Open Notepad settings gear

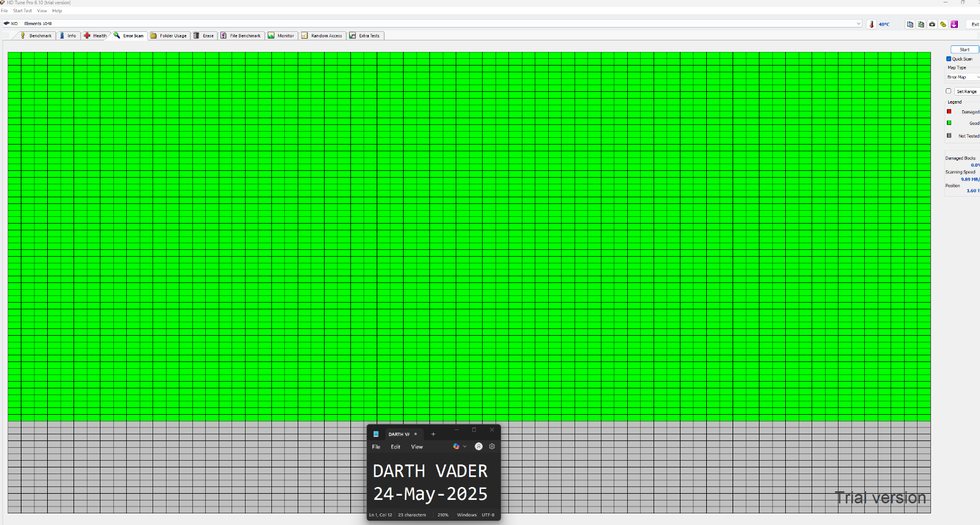(x=492, y=447)
